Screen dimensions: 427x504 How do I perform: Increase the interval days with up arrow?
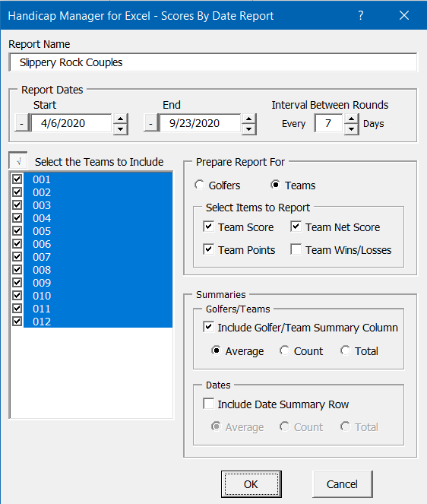(x=352, y=119)
